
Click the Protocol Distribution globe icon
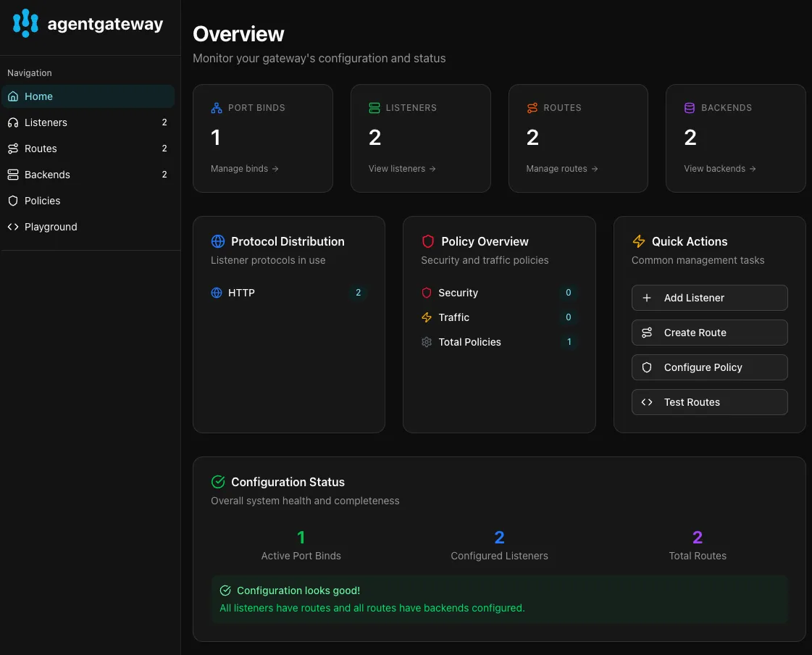[x=218, y=241]
